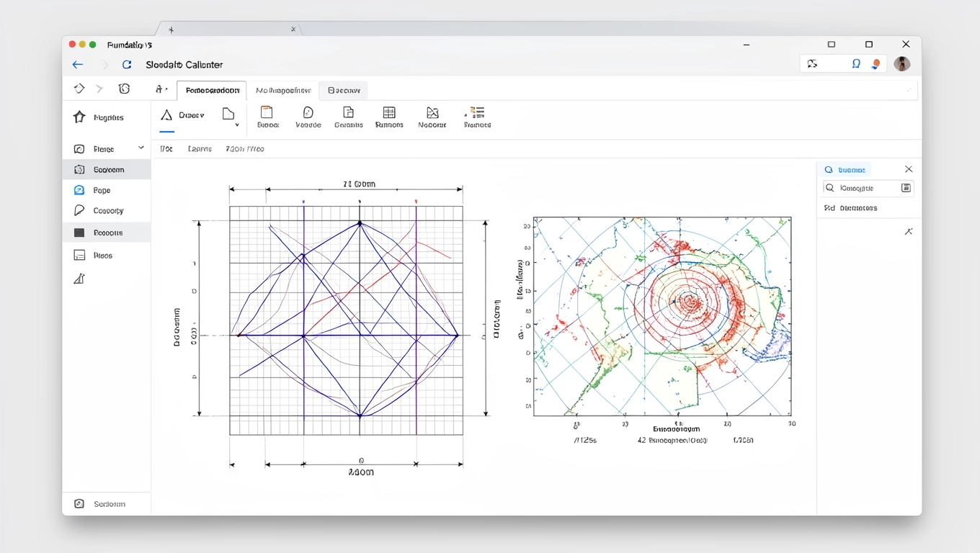Click the table grid icon in the ribbon

point(389,112)
